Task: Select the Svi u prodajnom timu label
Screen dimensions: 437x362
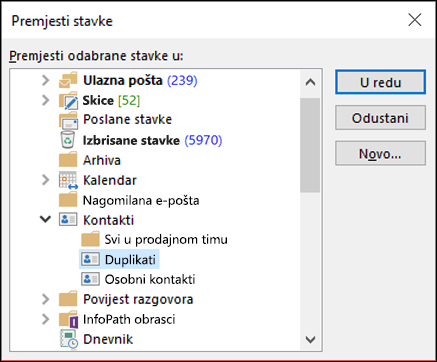Action: [166, 239]
